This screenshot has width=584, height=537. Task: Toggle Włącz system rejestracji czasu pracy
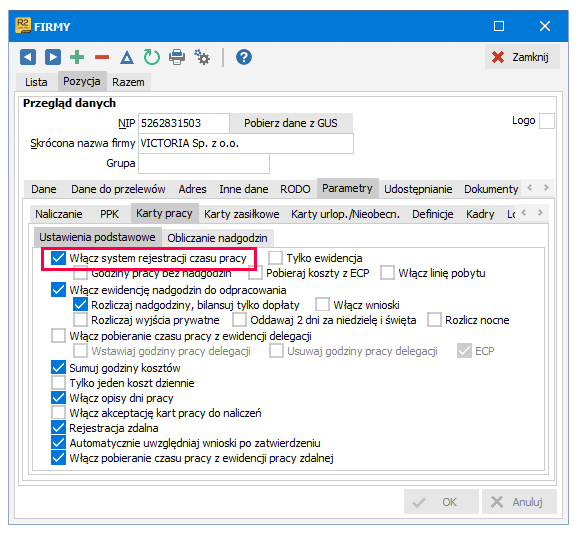click(58, 258)
